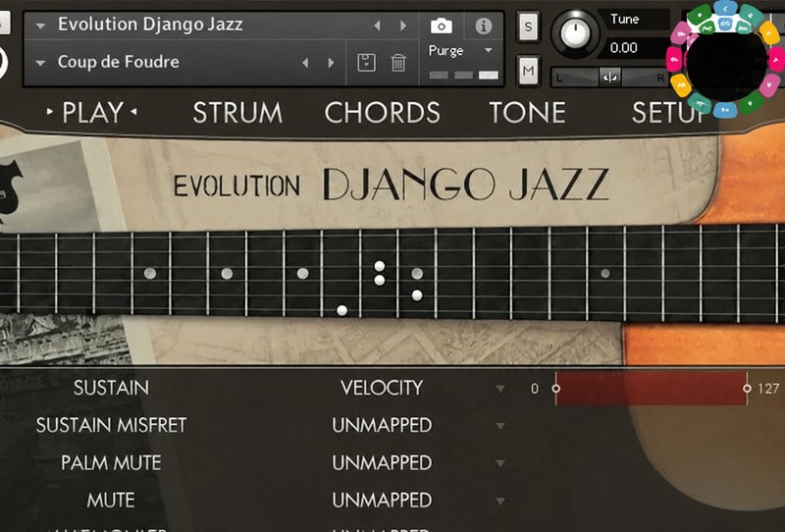Open PALM MUTE mapping dropdown arrow
This screenshot has height=532, width=785.
[x=499, y=464]
